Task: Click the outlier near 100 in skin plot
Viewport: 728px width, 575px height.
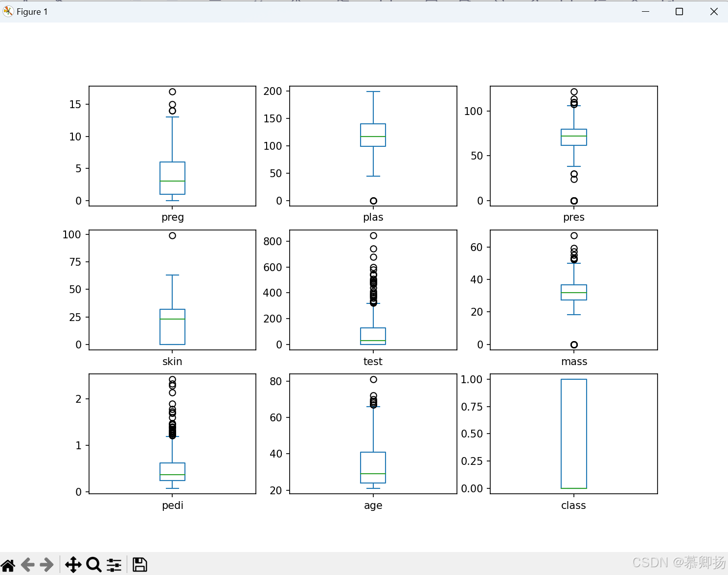Action: (172, 235)
